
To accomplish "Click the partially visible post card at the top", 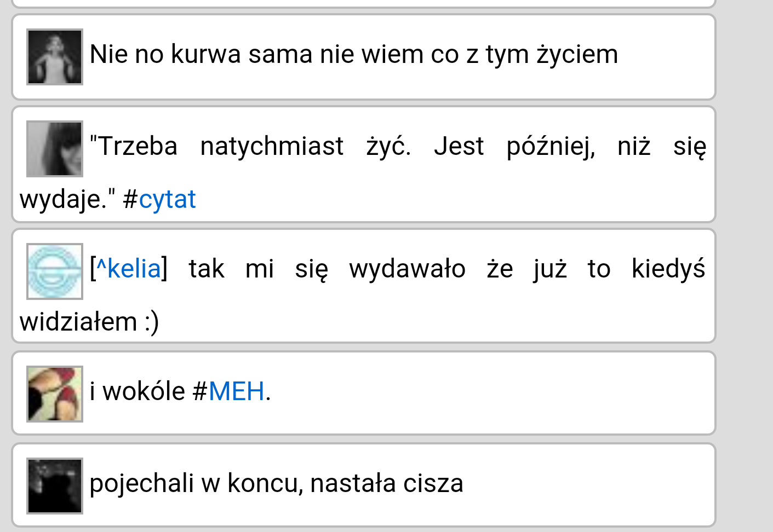I will [x=364, y=3].
